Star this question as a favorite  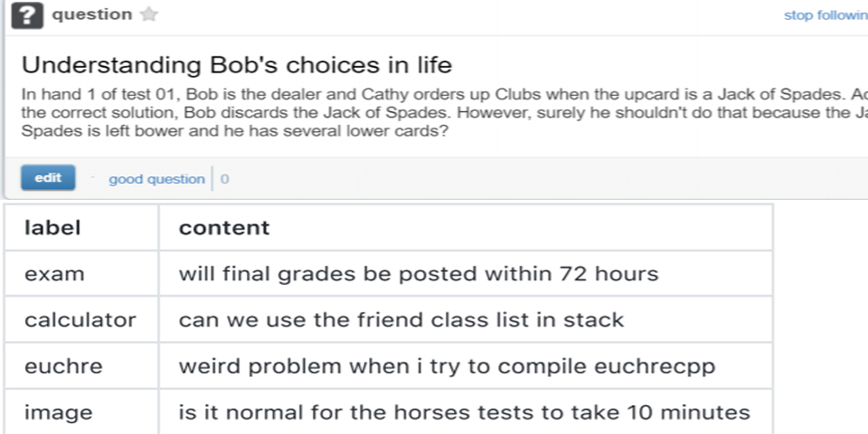[149, 14]
